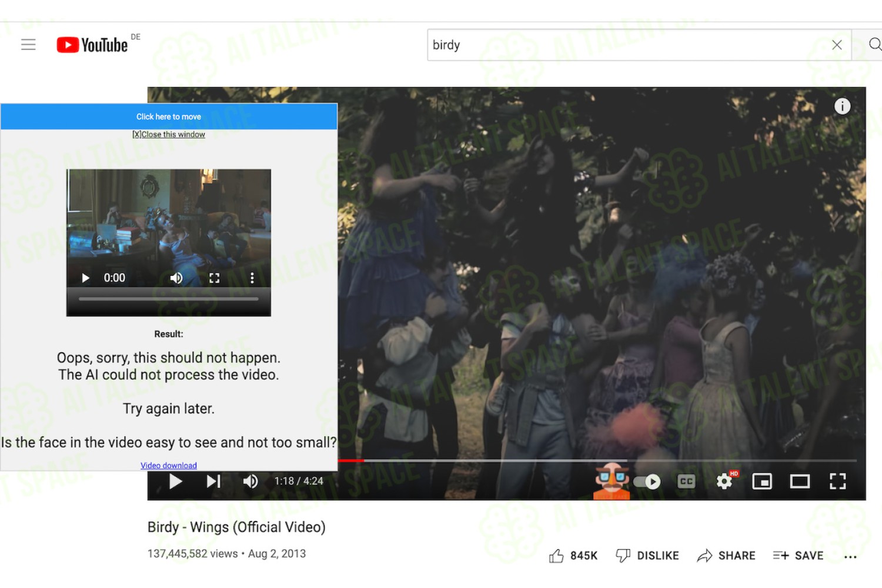Play the main YouTube video

coord(175,482)
